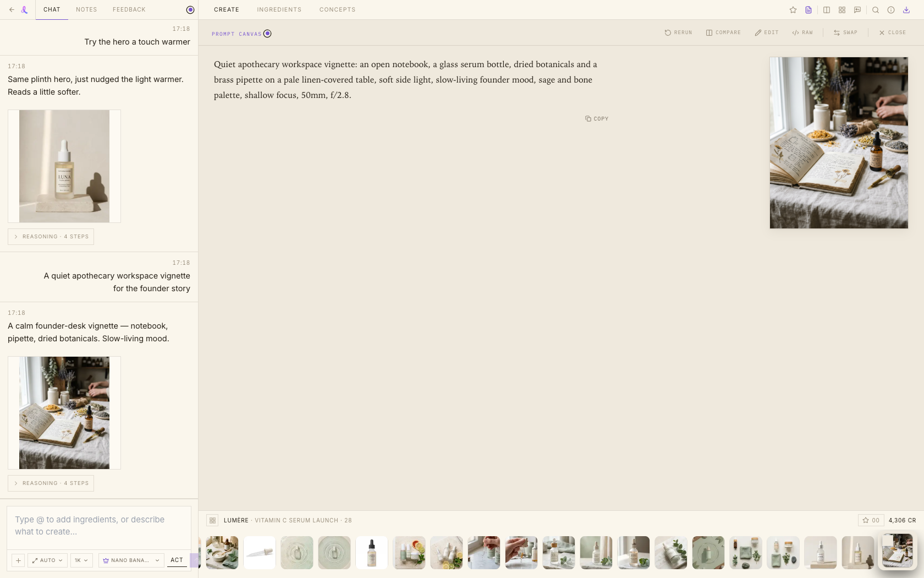Click the 4,306 CR credits label

click(902, 520)
